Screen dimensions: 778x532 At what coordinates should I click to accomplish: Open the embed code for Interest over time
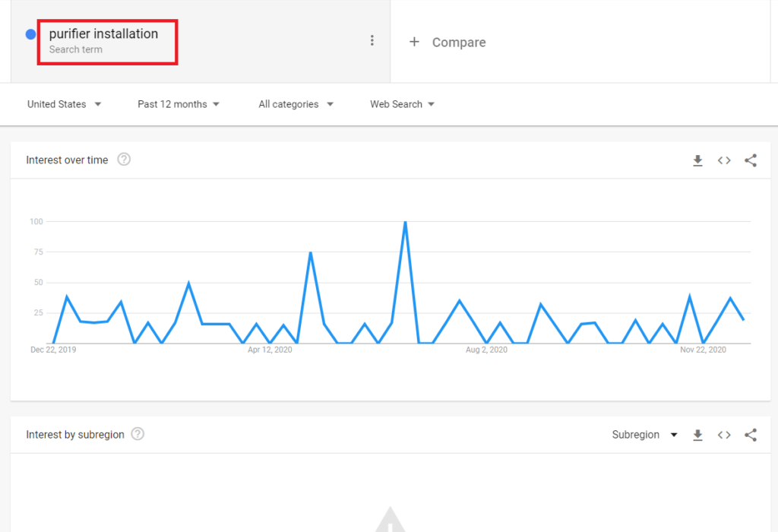click(x=724, y=160)
